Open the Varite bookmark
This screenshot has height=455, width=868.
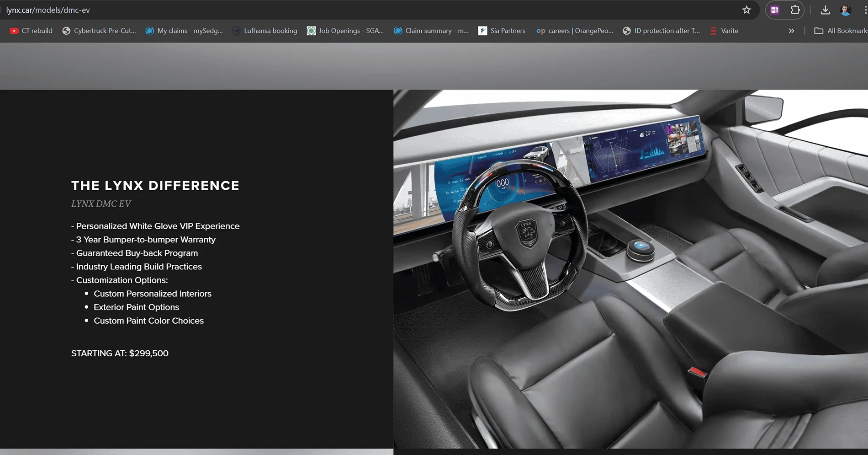[724, 31]
